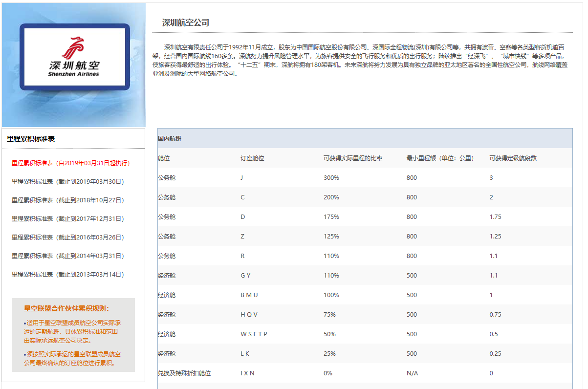Screen dimensions: 588x389
Task: Click the 深圳航空公司 page heading
Action: pyautogui.click(x=186, y=22)
